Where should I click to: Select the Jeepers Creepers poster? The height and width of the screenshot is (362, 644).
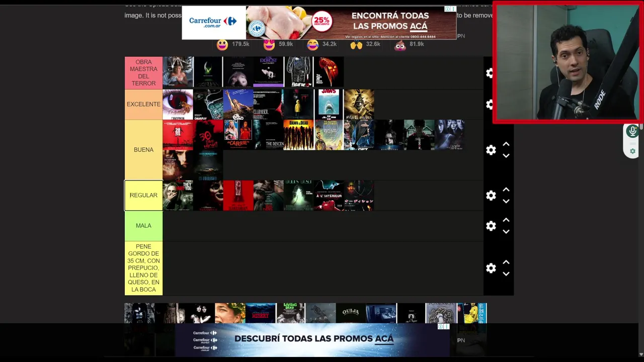[x=359, y=105]
